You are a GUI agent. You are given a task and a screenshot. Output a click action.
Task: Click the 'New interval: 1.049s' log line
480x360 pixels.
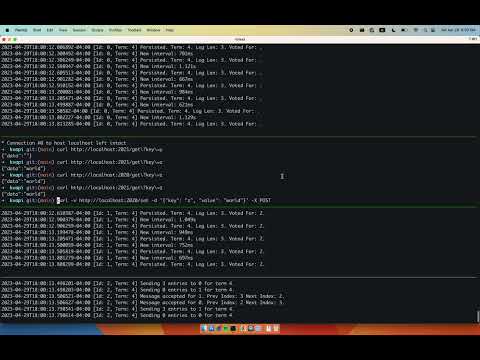pos(99,220)
